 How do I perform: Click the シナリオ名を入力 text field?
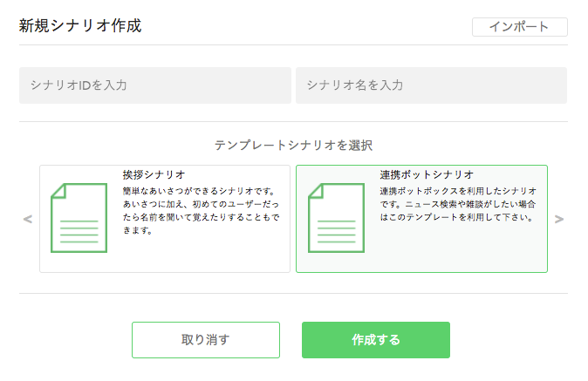click(x=431, y=85)
